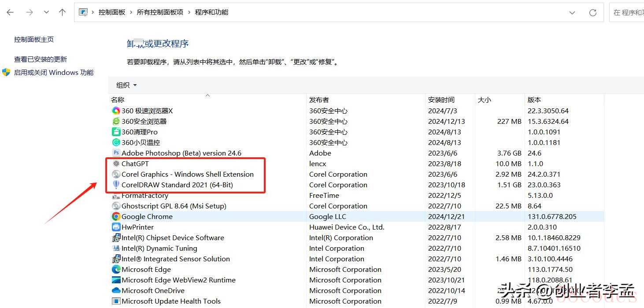The image size is (644, 308).
Task: Click the HwPrinter program icon
Action: 116,227
